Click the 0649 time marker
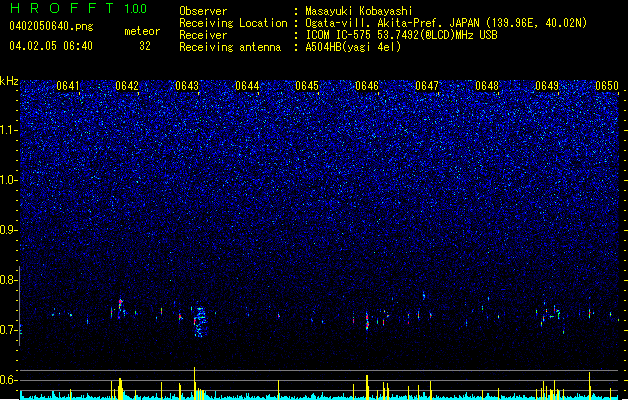This screenshot has height=400, width=629. tap(547, 86)
